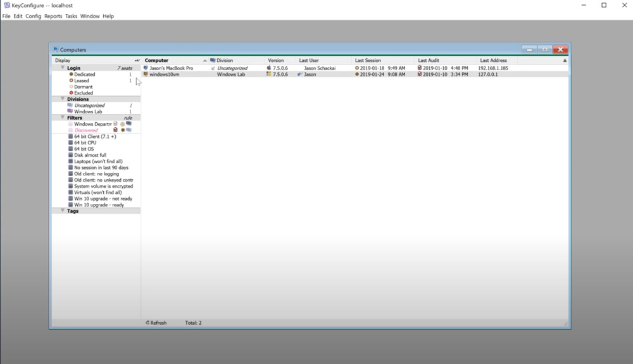Click the Refresh button
Viewport: 633px width, 364px height.
[x=156, y=323]
